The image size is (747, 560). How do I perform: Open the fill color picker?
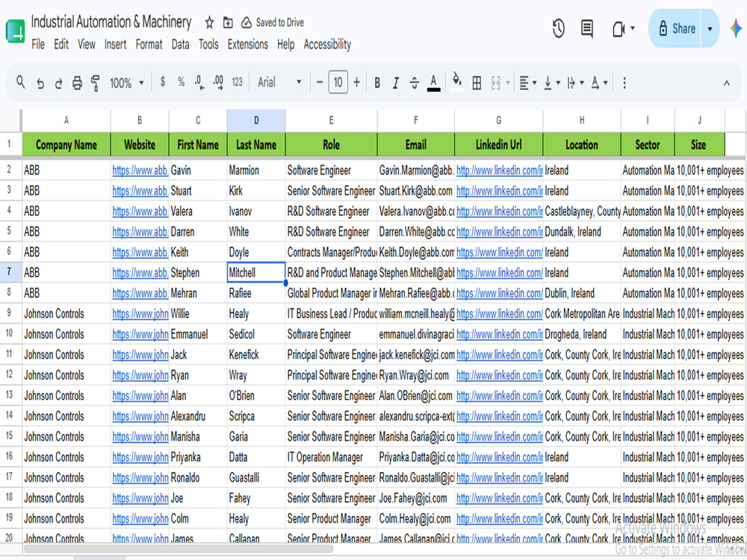(457, 82)
